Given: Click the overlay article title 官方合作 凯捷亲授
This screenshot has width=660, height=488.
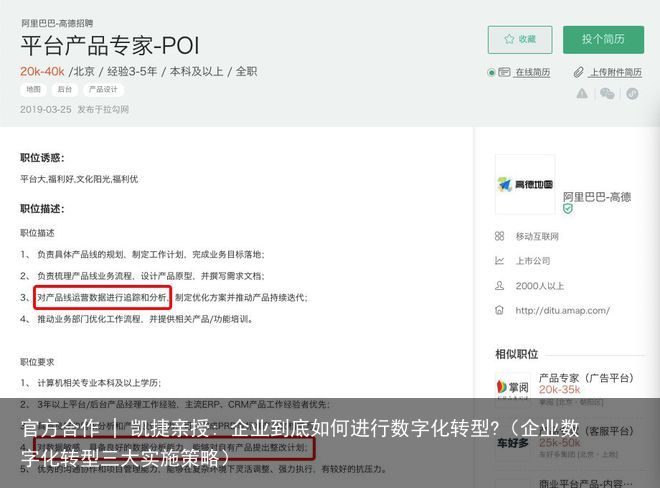Looking at the screenshot, I should click(x=300, y=442).
